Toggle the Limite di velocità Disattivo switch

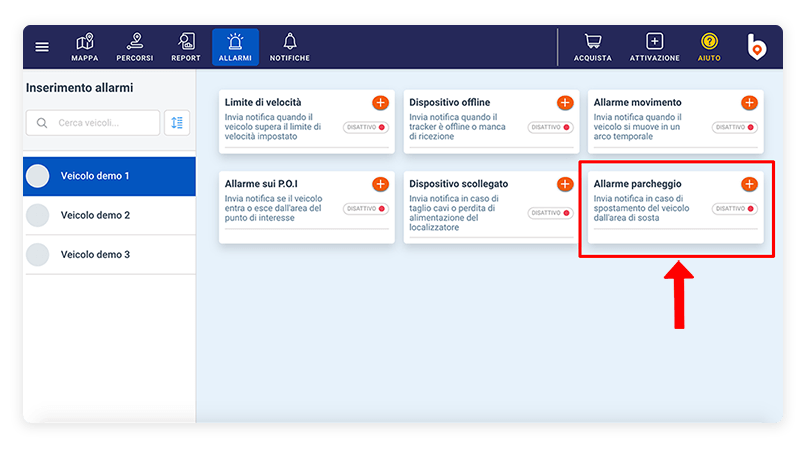coord(365,128)
